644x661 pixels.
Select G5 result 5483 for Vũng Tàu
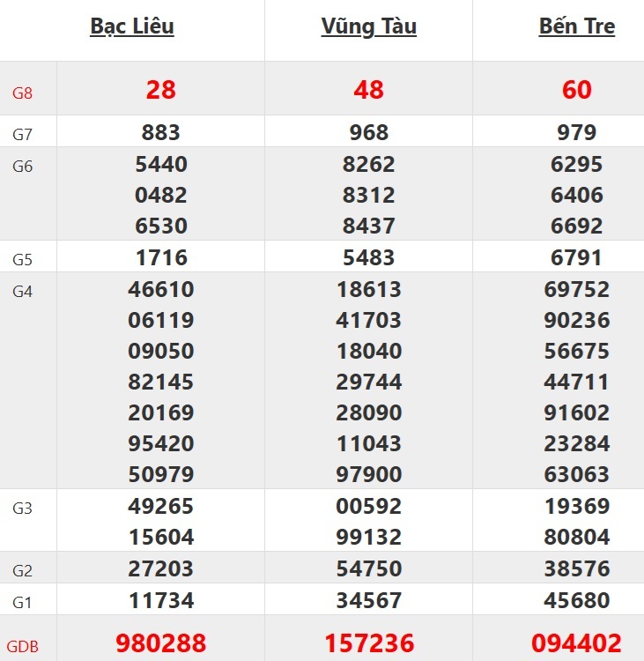coord(368,257)
